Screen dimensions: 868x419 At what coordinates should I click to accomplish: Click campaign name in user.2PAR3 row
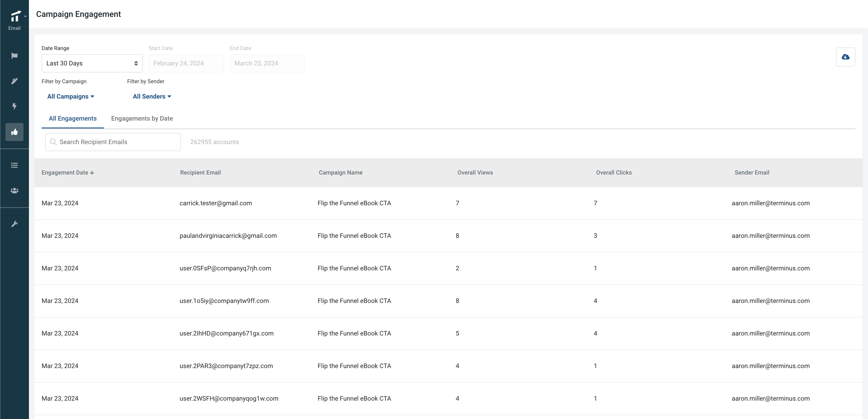coord(354,366)
